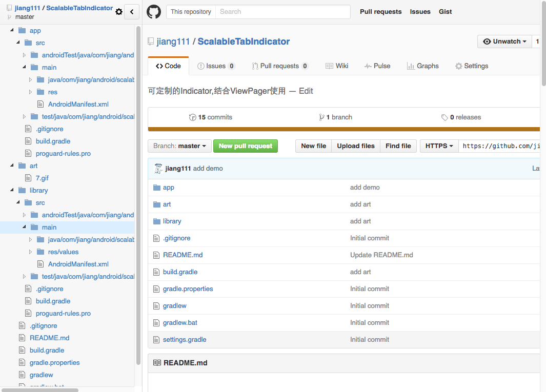The image size is (546, 392).
Task: Click the commits history icon
Action: [x=192, y=117]
